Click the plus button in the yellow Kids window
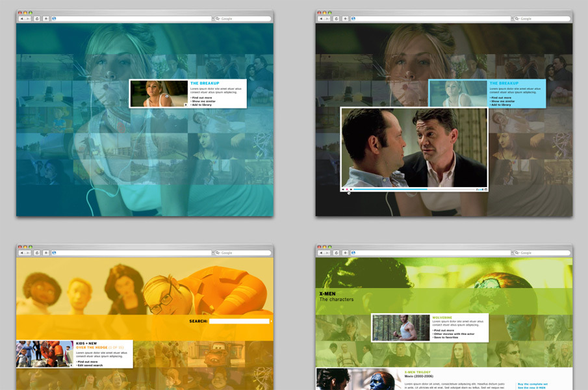This screenshot has width=588, height=390. (45, 253)
